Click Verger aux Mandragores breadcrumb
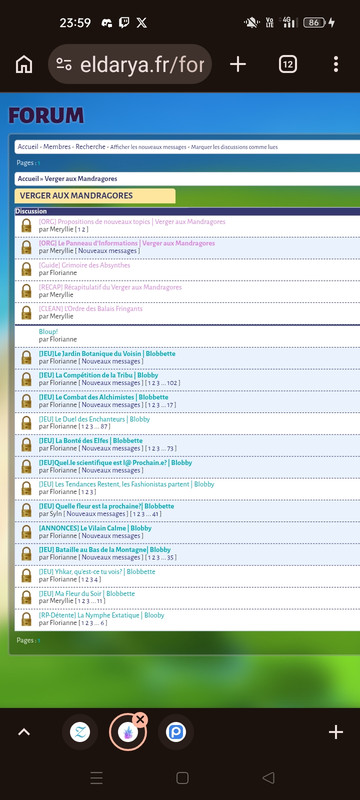Screen dimensions: 360x800 [81, 179]
